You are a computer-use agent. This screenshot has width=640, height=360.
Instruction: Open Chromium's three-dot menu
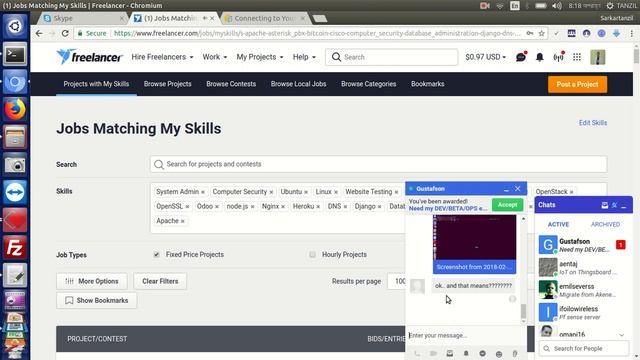point(632,33)
